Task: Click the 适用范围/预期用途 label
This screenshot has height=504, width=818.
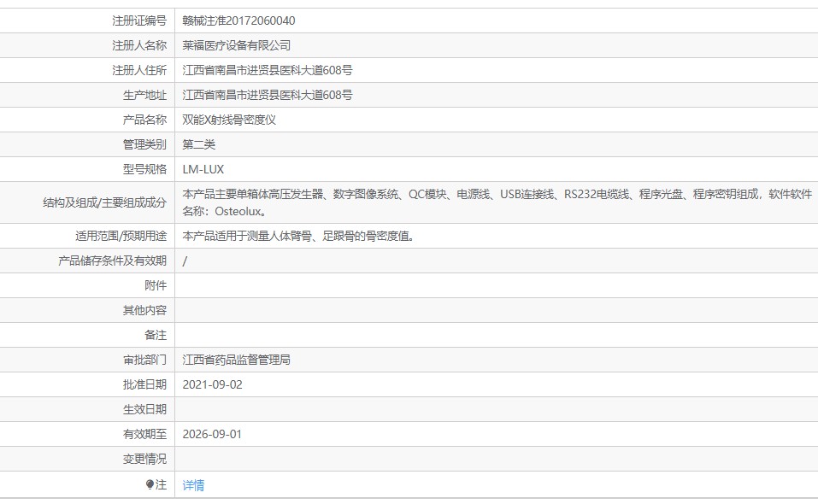Action: tap(121, 236)
